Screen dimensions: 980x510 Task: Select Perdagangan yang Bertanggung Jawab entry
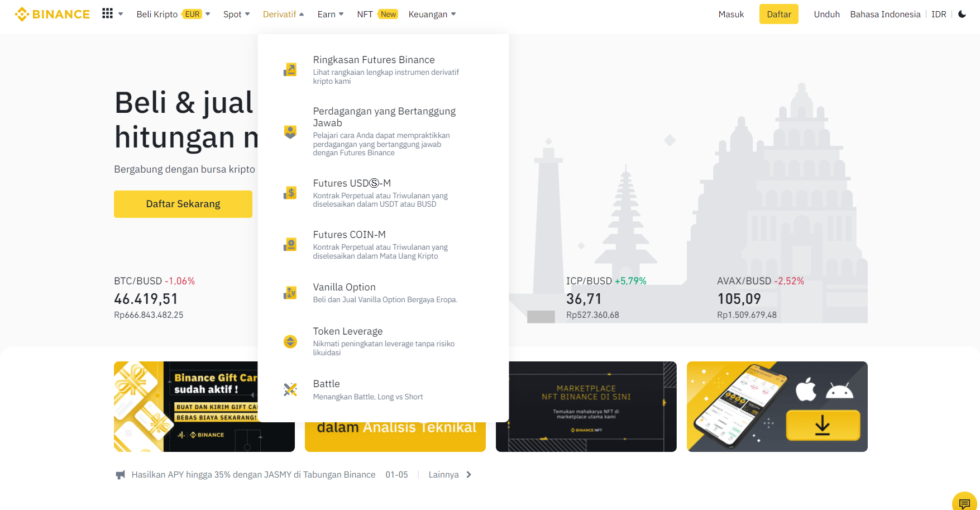[x=383, y=132]
